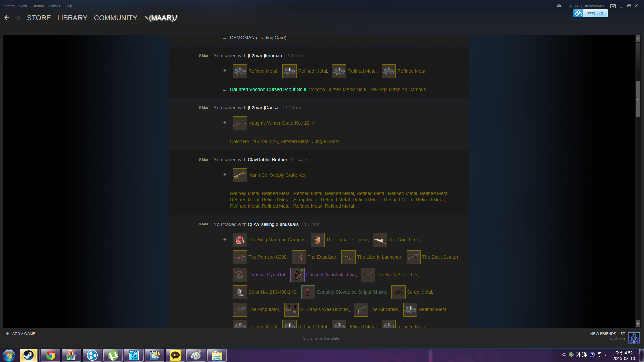
Task: Open the STORE tab
Action: pos(39,18)
